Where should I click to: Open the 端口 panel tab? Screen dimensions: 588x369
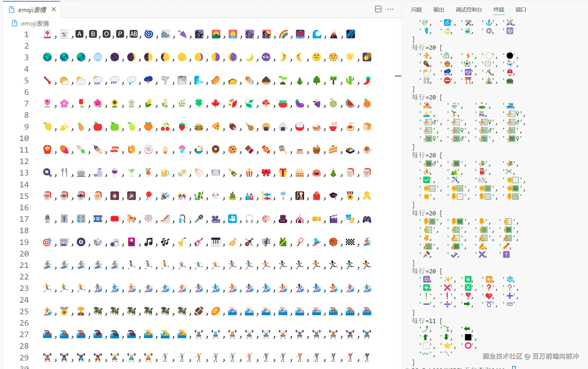tap(521, 10)
